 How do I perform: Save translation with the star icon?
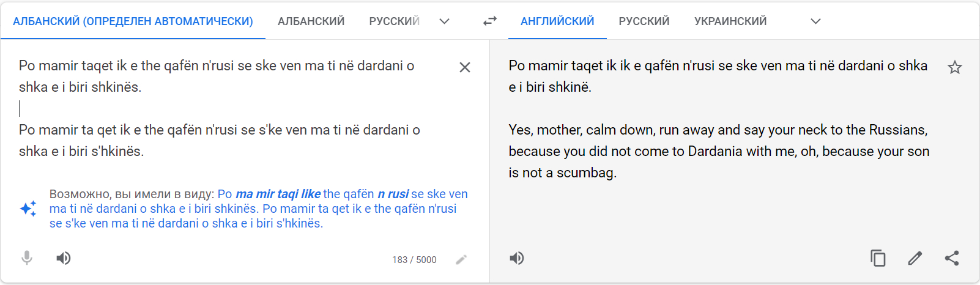tap(954, 67)
